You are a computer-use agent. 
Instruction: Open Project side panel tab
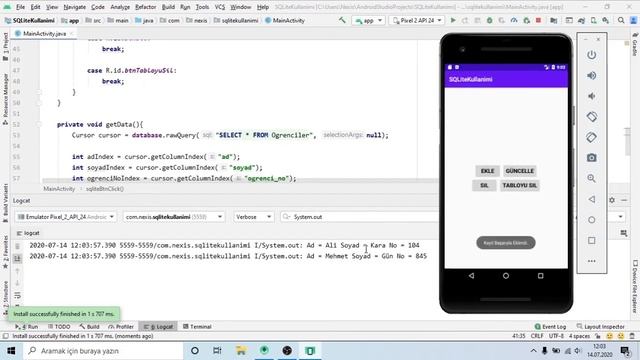pos(5,47)
